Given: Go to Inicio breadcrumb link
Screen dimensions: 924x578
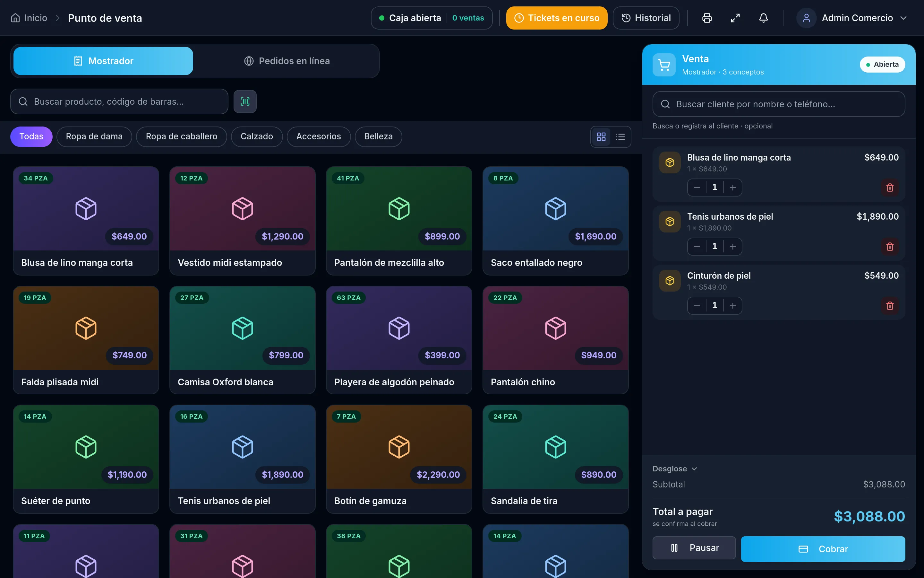Looking at the screenshot, I should pos(36,18).
